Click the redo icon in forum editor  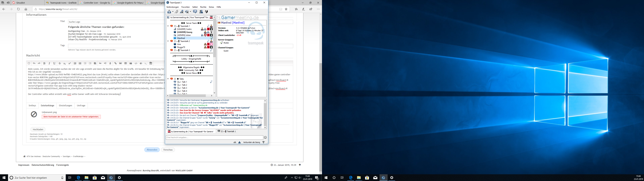[x=39, y=64]
